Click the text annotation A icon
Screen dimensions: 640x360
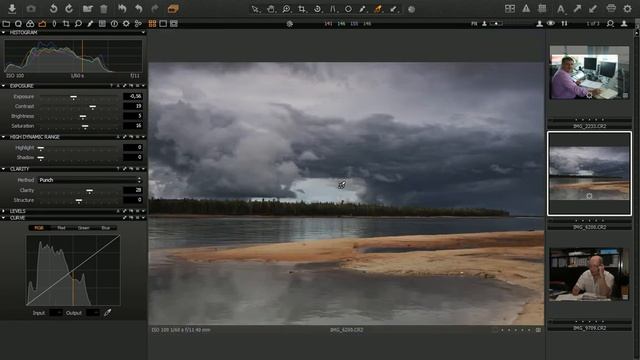(561, 9)
